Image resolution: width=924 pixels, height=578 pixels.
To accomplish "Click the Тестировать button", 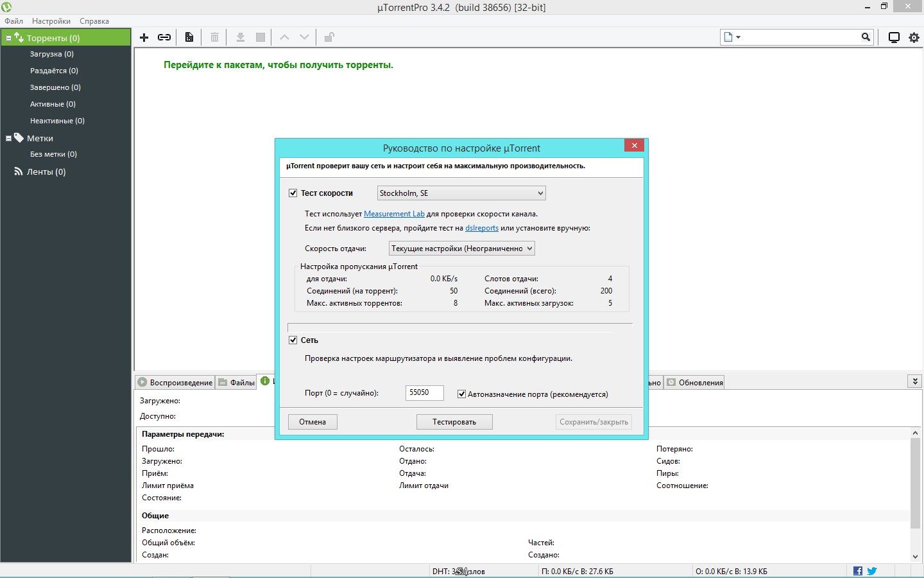I will click(454, 421).
